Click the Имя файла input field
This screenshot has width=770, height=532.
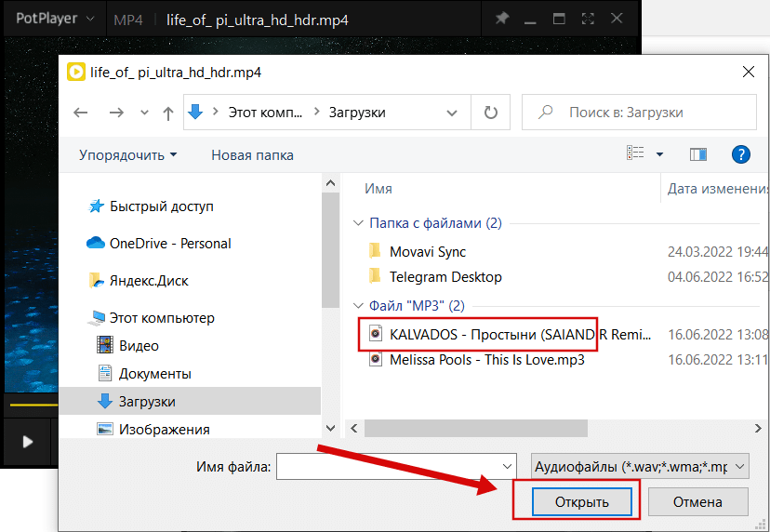click(x=396, y=466)
